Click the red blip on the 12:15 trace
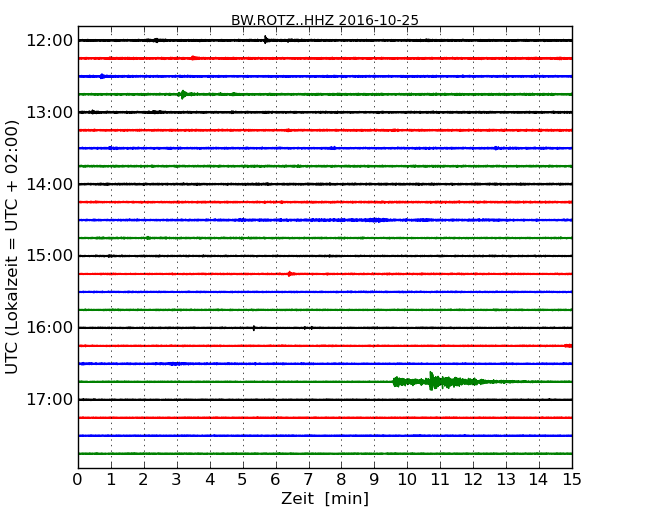Viewport: 650px width, 520px height. tap(194, 58)
